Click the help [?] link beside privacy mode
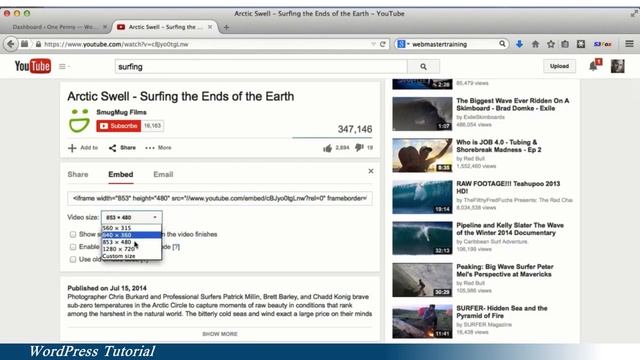Screen dimensions: 640x360 (176, 247)
